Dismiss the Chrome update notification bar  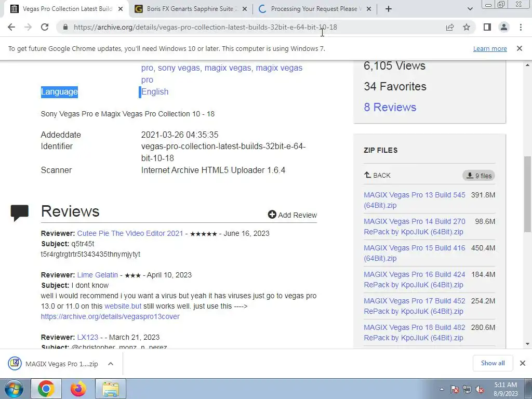pos(520,48)
